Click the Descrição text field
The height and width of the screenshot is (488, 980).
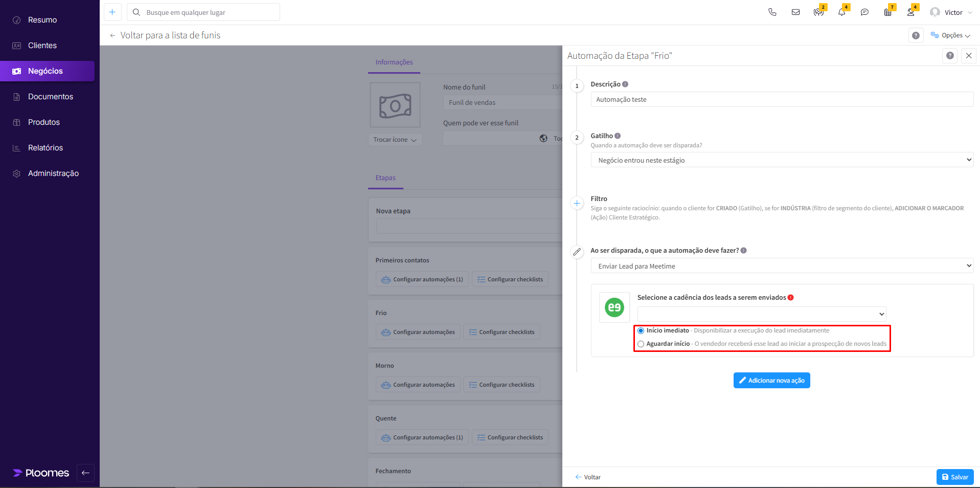pyautogui.click(x=782, y=100)
